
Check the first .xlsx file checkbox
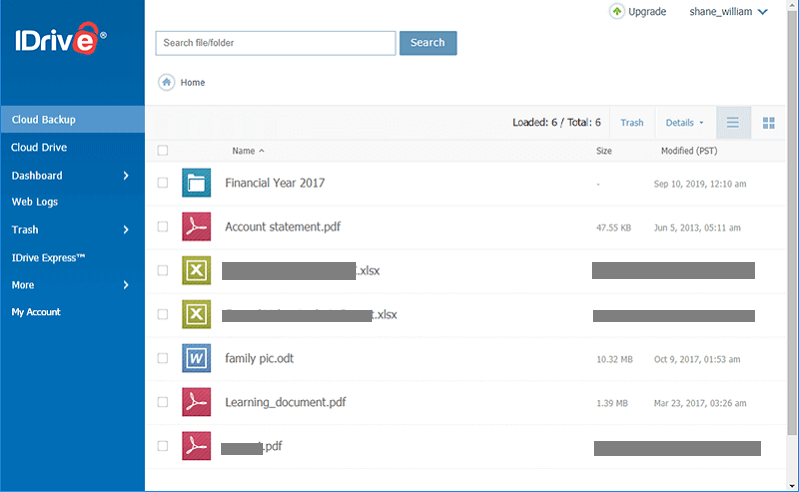[x=163, y=270]
